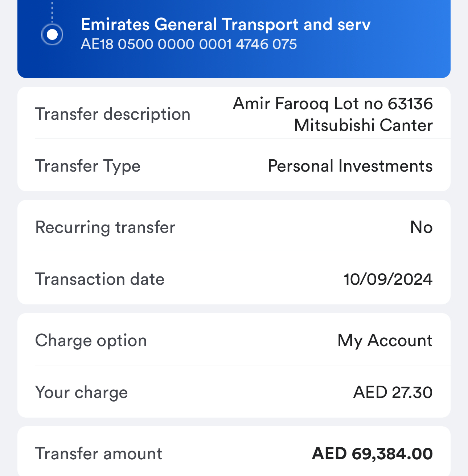Tap the Charge option label
The height and width of the screenshot is (476, 468).
coord(91,341)
